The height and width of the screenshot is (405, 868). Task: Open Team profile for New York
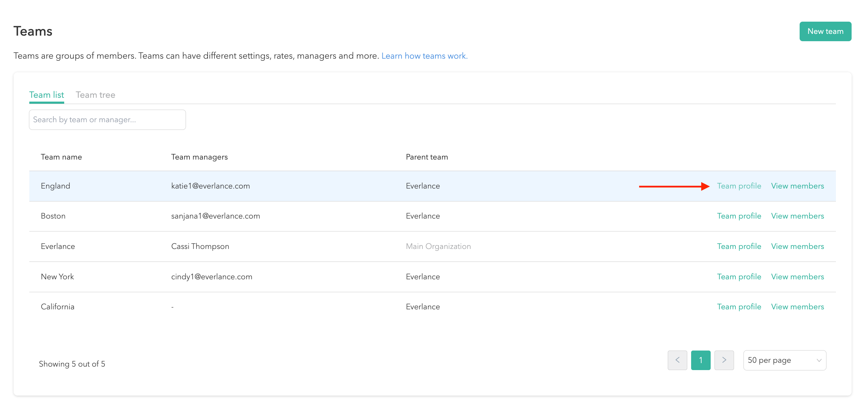pos(739,277)
